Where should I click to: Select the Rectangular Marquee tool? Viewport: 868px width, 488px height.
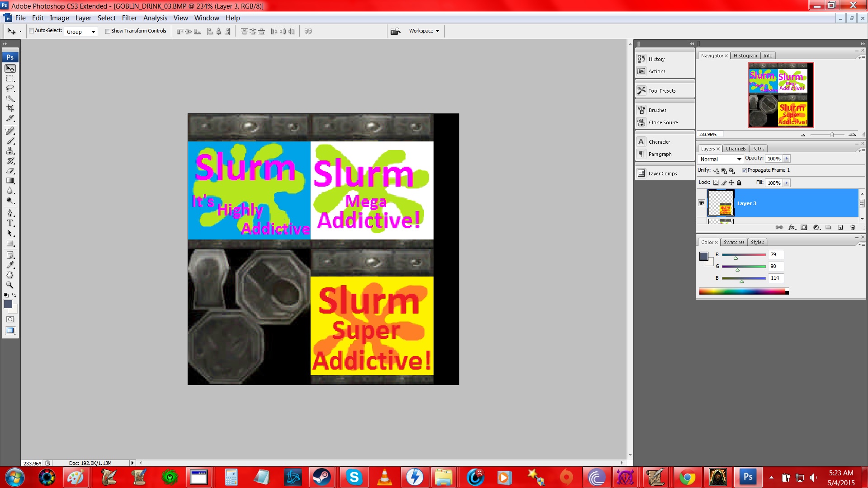click(x=10, y=79)
